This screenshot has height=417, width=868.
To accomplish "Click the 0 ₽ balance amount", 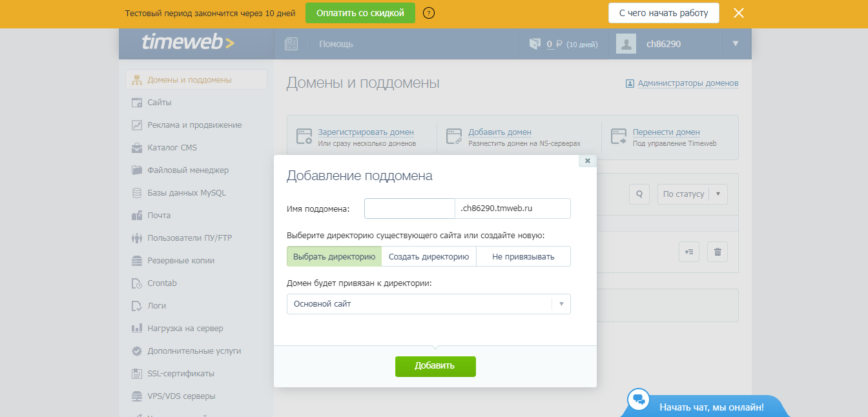I will 554,44.
